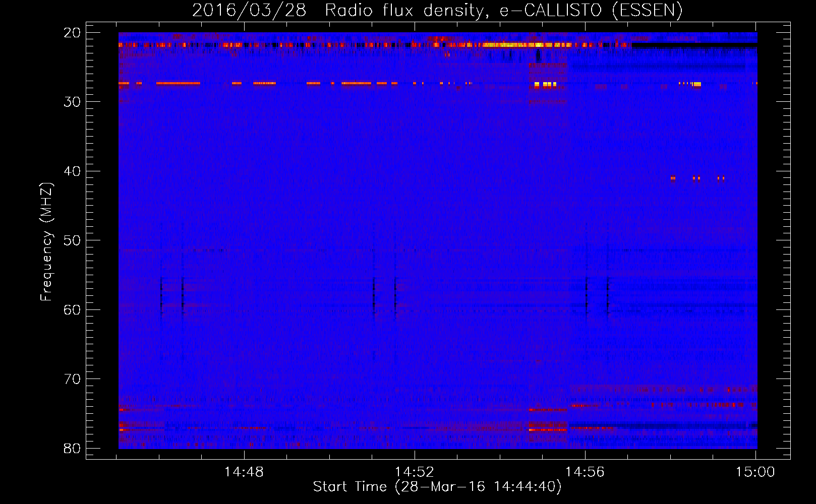816x504 pixels.
Task: Click the 30 MHz frequency tick label
Action: pyautogui.click(x=72, y=102)
